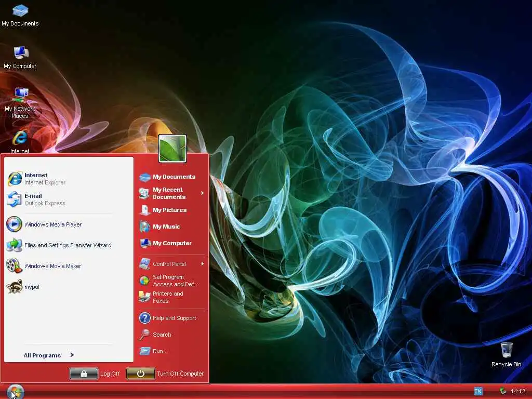Image resolution: width=532 pixels, height=399 pixels.
Task: Open the Recycle Bin on the desktop
Action: pos(506,355)
